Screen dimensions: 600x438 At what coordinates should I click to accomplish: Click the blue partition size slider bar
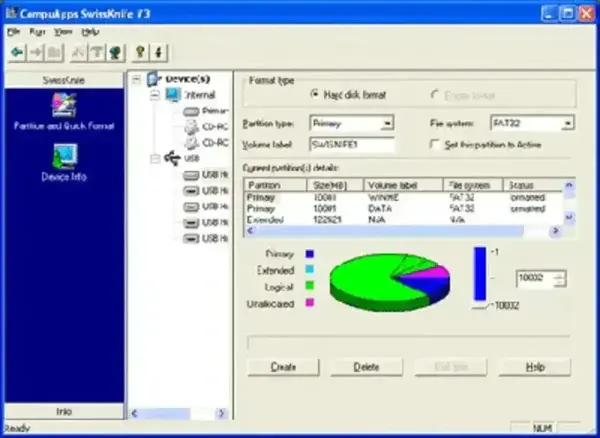click(x=478, y=273)
